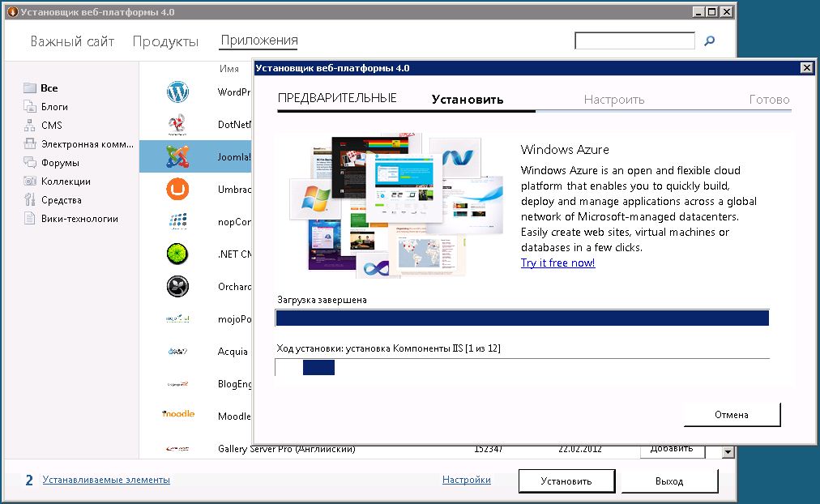The width and height of the screenshot is (820, 504).
Task: Click the .NET CMS lime icon
Action: (x=177, y=254)
